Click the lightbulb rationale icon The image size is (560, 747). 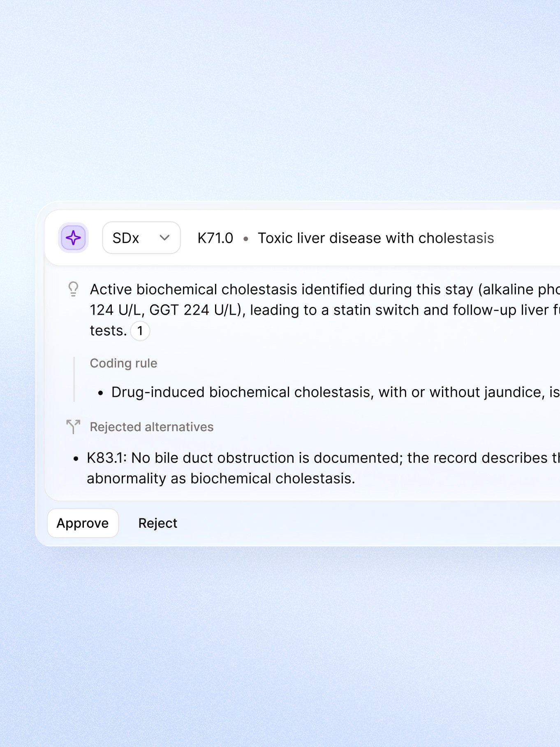tap(73, 289)
